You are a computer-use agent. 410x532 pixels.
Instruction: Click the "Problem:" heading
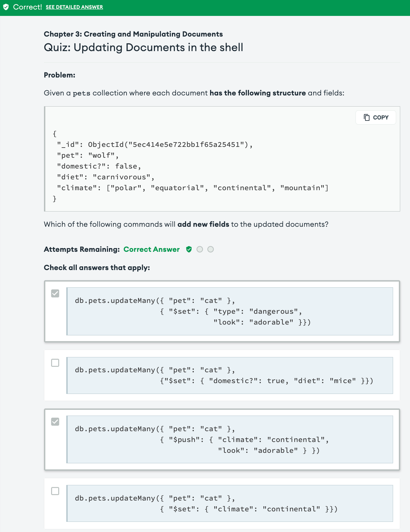(x=60, y=75)
